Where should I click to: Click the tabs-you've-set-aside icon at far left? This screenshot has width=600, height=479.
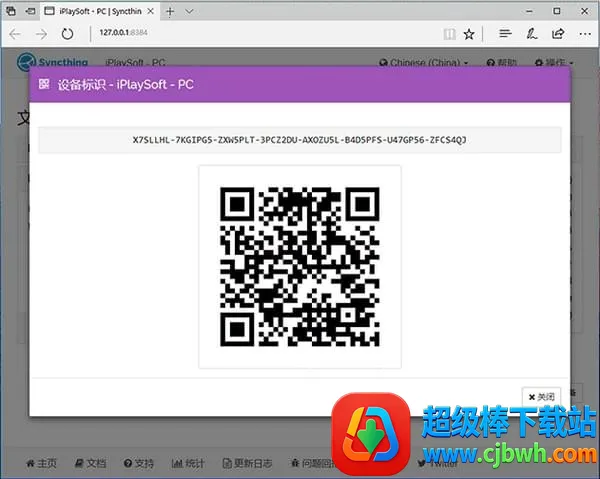click(x=11, y=11)
